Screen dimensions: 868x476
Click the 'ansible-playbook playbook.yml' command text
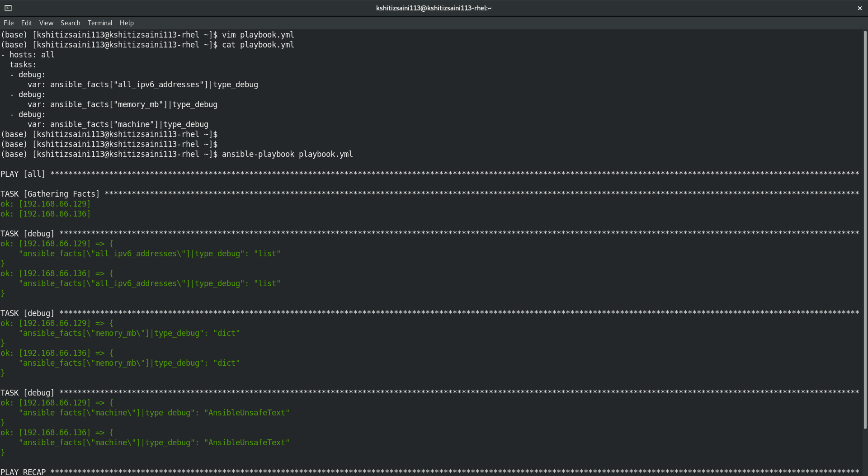[287, 154]
